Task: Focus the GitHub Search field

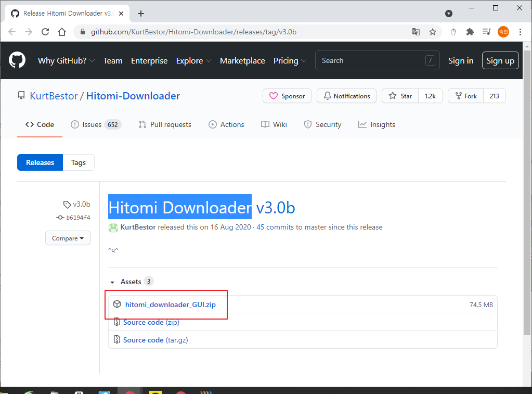Action: (377, 60)
